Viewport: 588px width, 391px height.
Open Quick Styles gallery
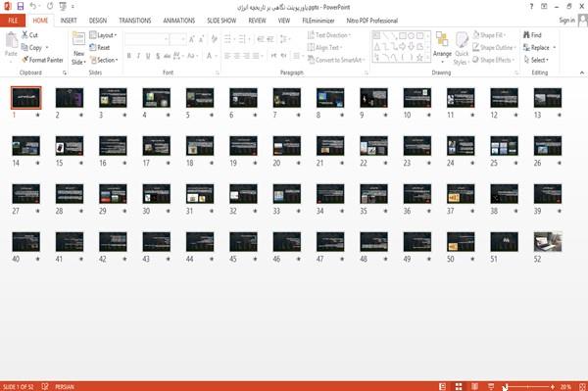462,49
